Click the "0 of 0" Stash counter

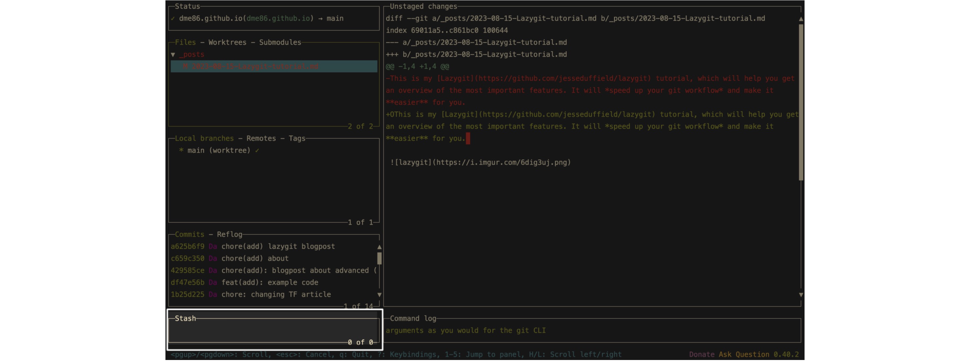[x=360, y=343]
